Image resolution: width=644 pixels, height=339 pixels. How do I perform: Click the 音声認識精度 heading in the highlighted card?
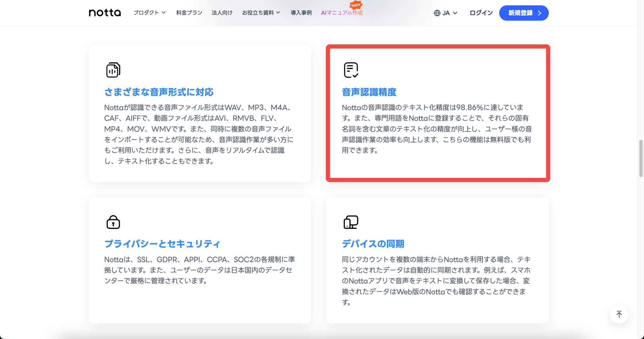point(369,92)
